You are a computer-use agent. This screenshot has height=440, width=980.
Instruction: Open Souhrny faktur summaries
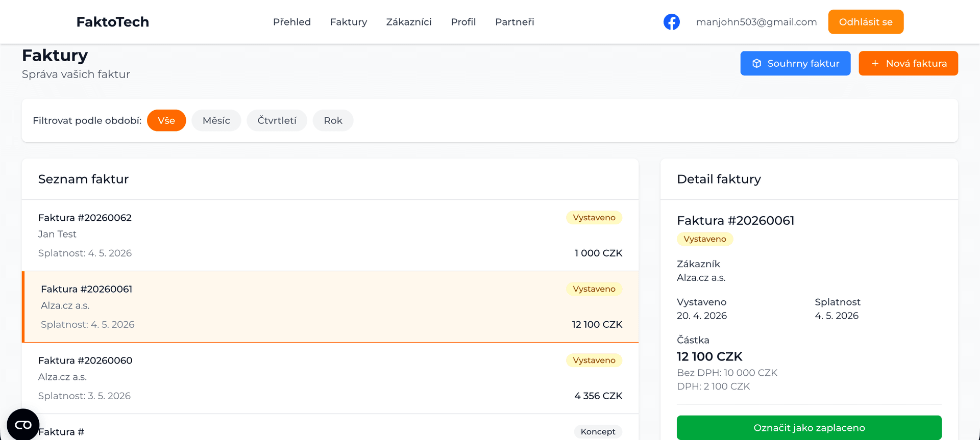[x=795, y=63]
